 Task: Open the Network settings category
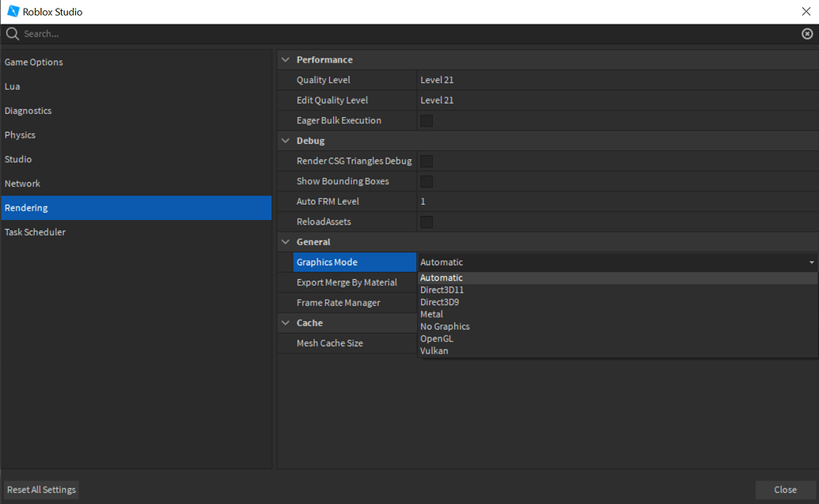coord(23,183)
